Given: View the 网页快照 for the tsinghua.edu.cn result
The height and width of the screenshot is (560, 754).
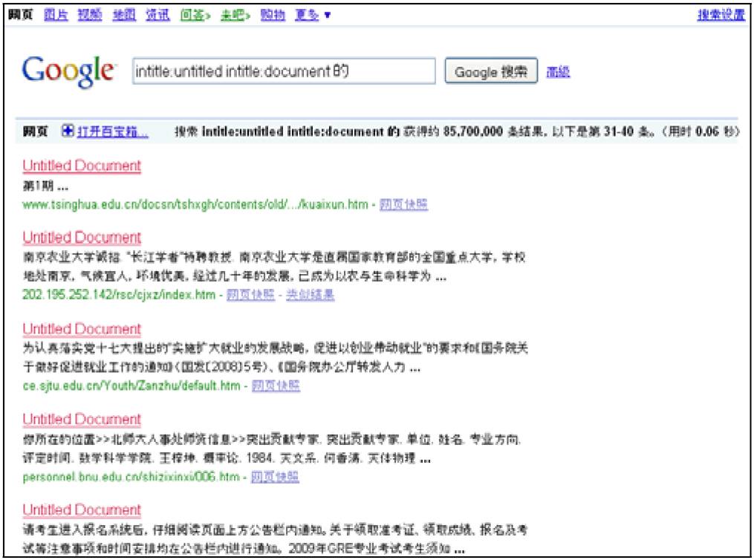Looking at the screenshot, I should [403, 204].
